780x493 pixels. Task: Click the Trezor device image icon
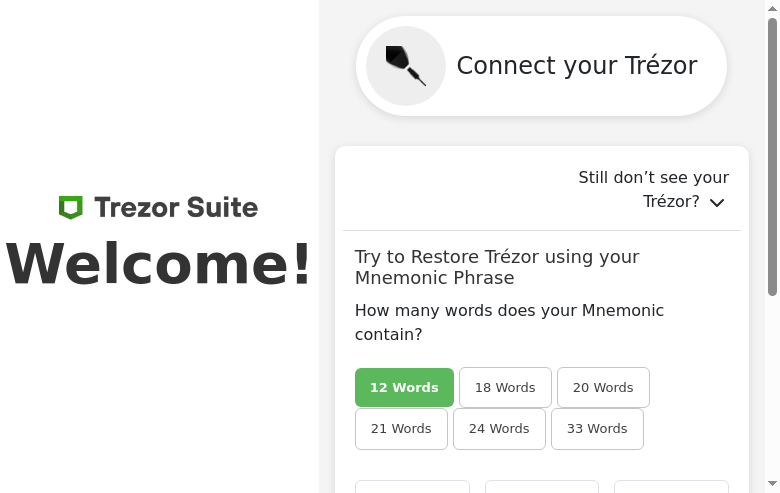[x=406, y=66]
